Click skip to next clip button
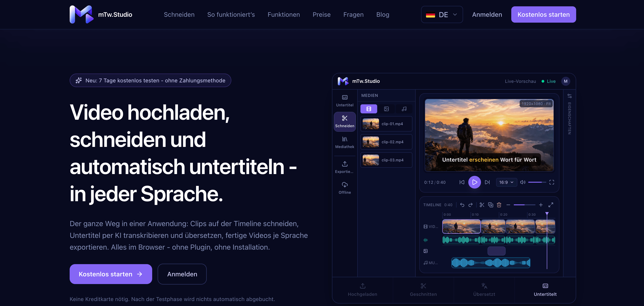The width and height of the screenshot is (644, 306). 487,182
